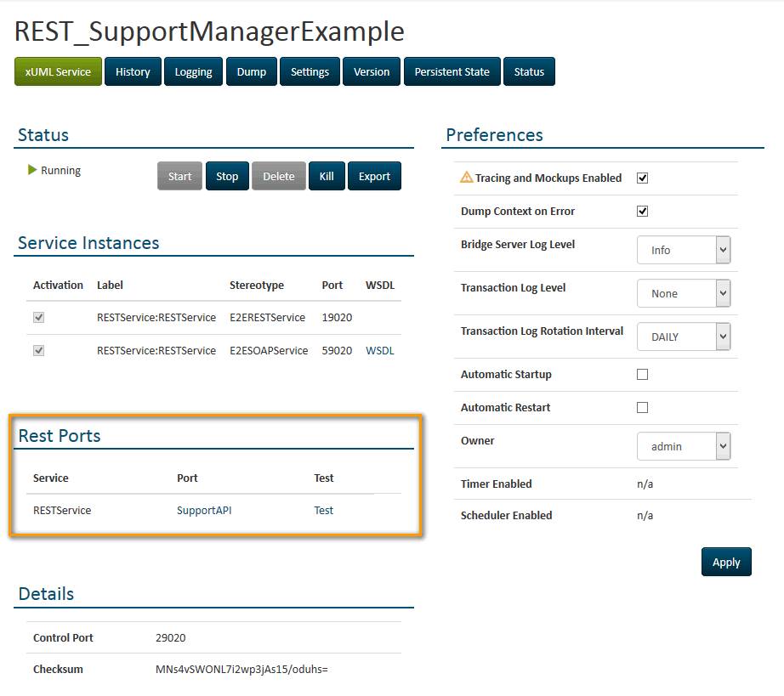Expand the Transaction Log Level dropdown
Image resolution: width=784 pixels, height=696 pixels.
click(684, 293)
